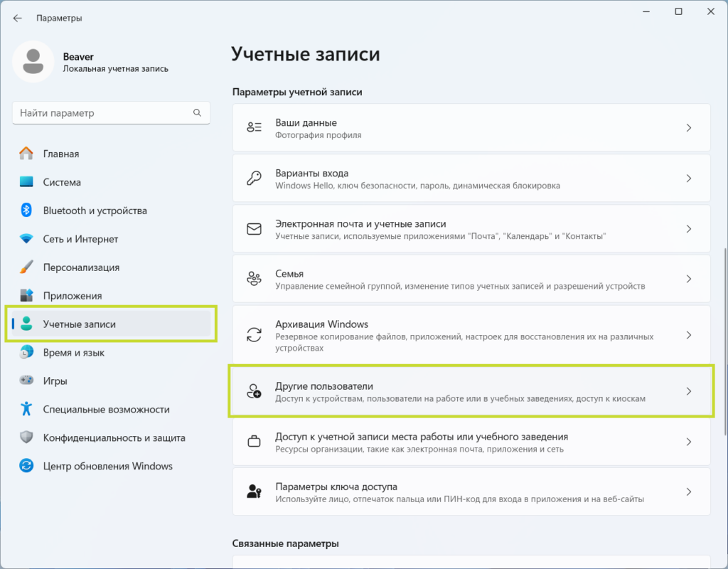The image size is (728, 569).
Task: Open Электронная почта и учетные записи card
Action: [471, 228]
